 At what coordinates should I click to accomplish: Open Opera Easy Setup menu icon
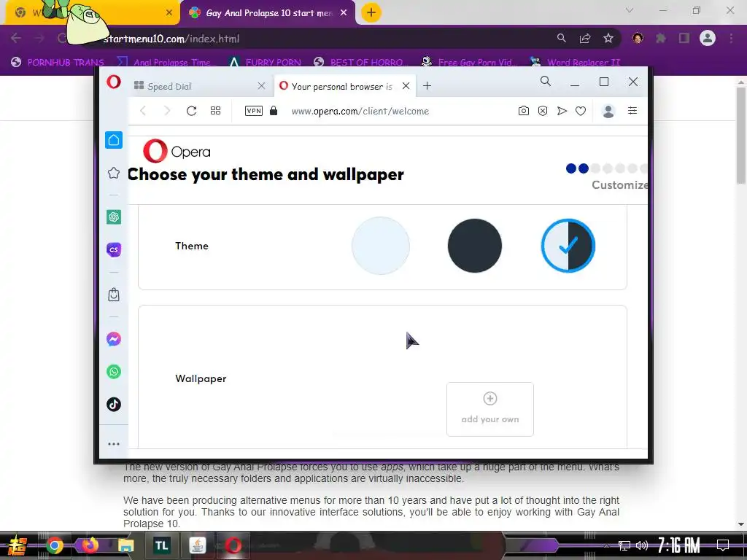(632, 111)
